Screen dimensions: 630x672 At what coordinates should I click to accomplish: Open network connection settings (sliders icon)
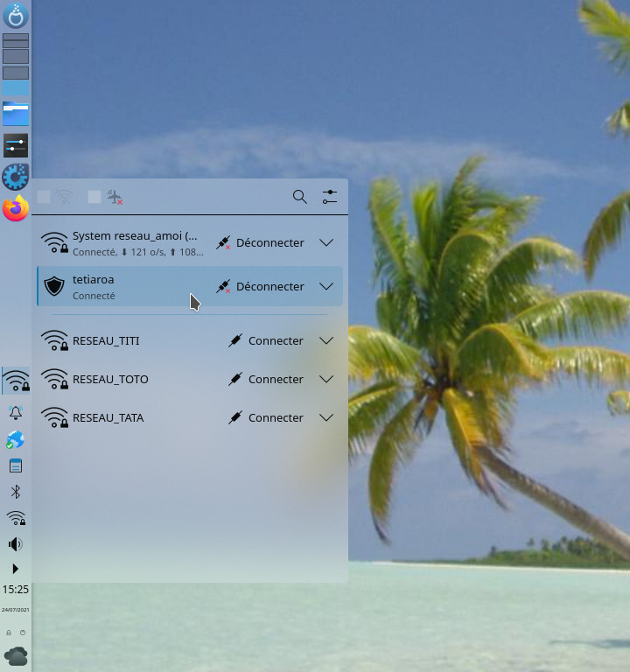[x=329, y=197]
